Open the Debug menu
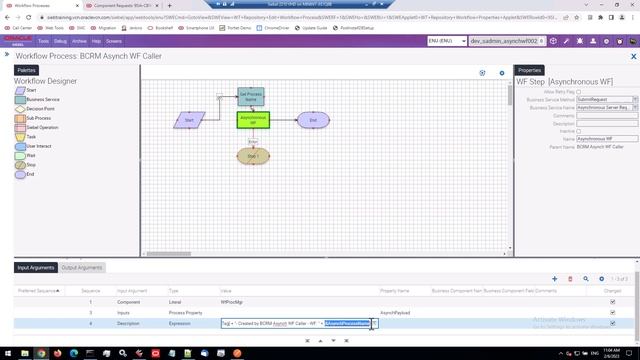The image size is (640, 360). 60,41
